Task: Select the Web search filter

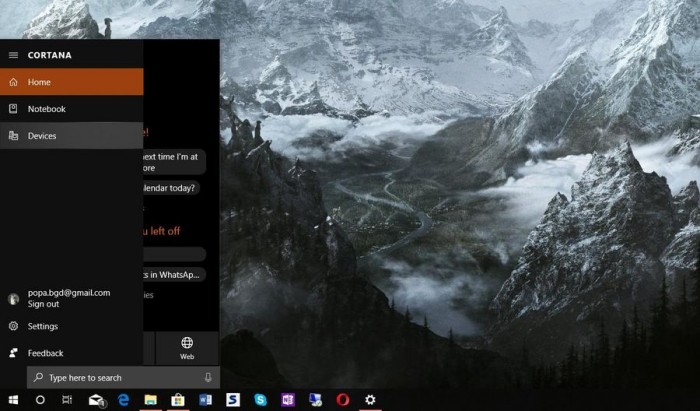Action: click(187, 349)
